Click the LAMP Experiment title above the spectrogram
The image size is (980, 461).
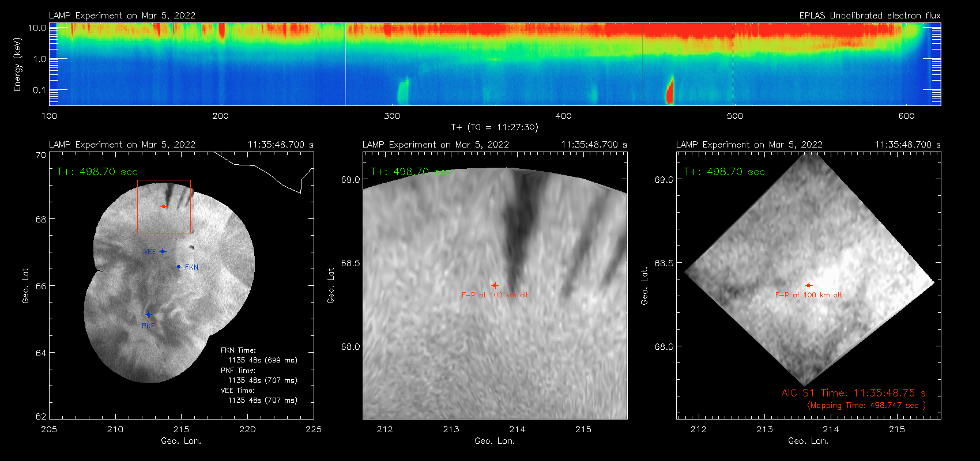(122, 16)
